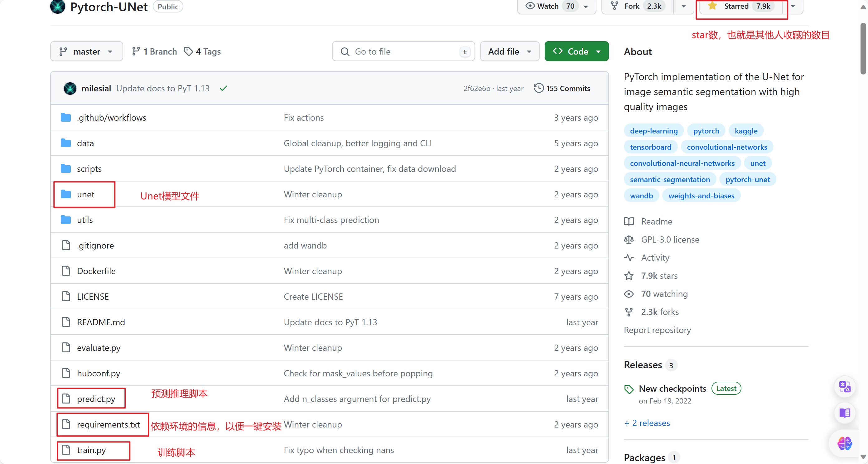
Task: Click the eye icon beside 70 watching
Action: (629, 294)
